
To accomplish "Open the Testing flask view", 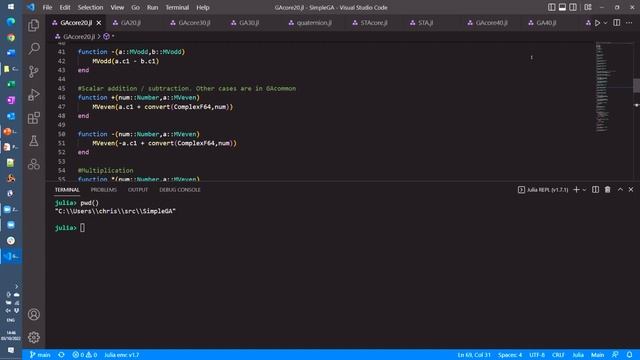I will pyautogui.click(x=34, y=141).
